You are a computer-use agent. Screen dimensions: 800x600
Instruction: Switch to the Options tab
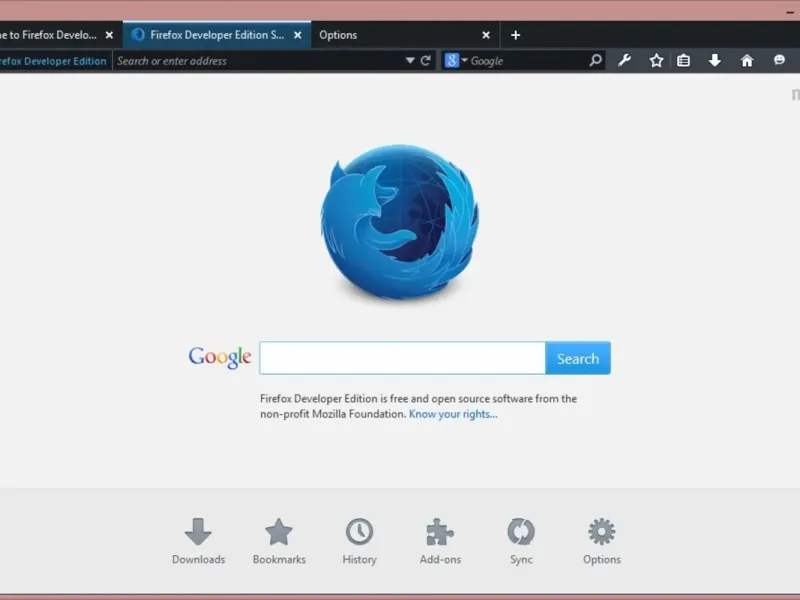(405, 35)
